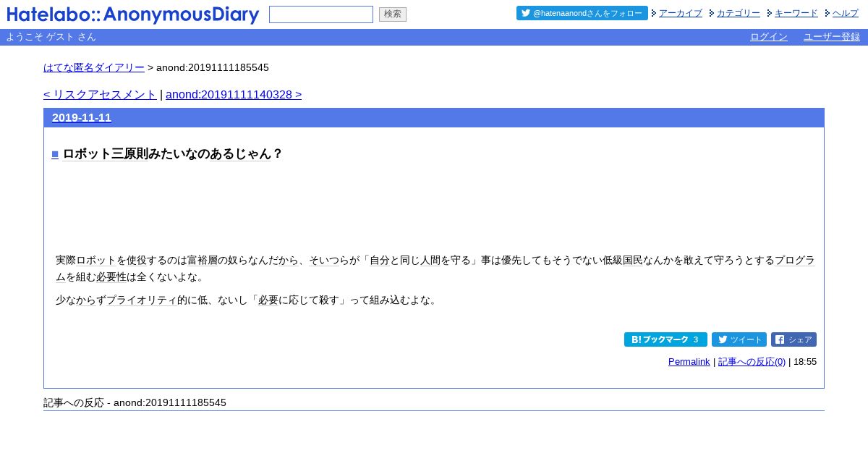
Task: Click the Hatelabo AnonymousDiary logo
Action: (133, 14)
